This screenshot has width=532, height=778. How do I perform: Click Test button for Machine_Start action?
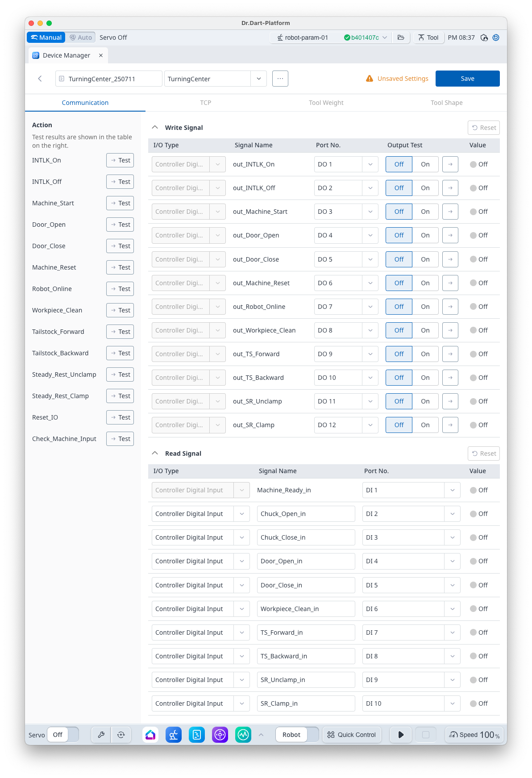[120, 203]
